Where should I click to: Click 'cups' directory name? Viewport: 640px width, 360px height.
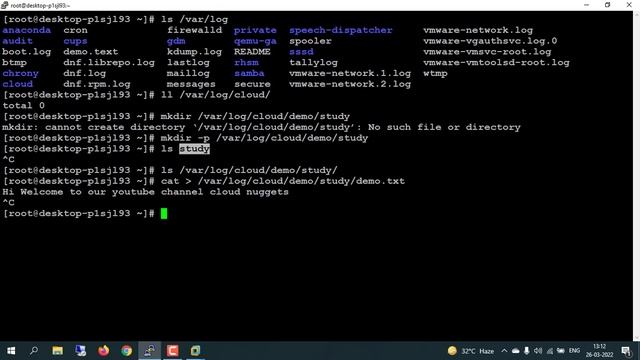[x=75, y=41]
